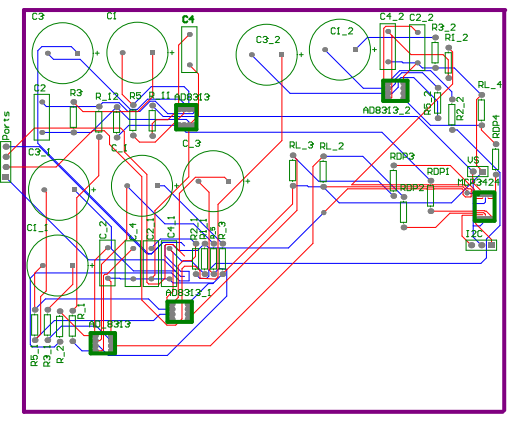Select capacitor C1 circle outline
Image resolution: width=514 pixels, height=427 pixels.
pos(137,53)
